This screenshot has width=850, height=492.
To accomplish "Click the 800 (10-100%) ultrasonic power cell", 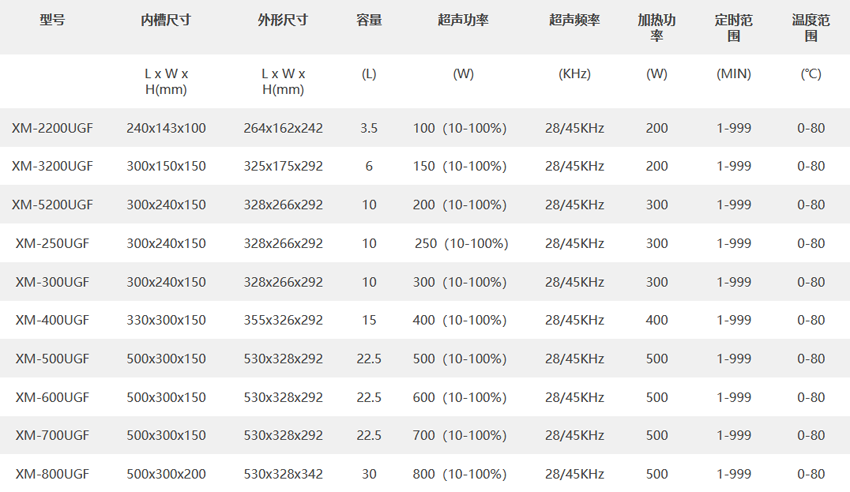I will point(460,474).
